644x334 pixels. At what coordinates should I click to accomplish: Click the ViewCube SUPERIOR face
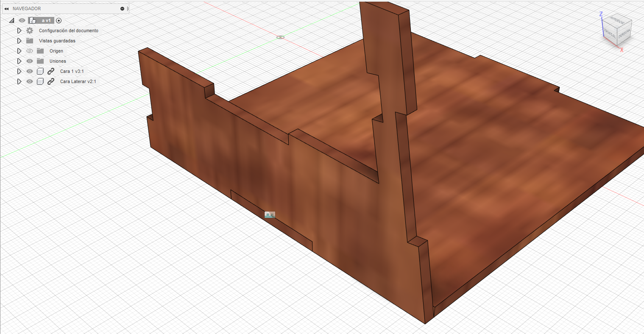coord(618,21)
